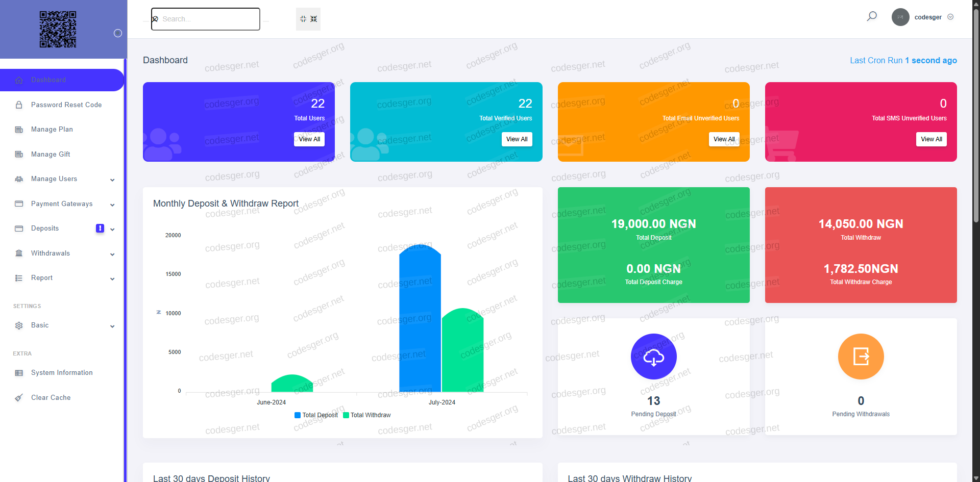Viewport: 980px width, 482px height.
Task: Click the orange Pending Withdrawals exit icon
Action: tap(861, 357)
